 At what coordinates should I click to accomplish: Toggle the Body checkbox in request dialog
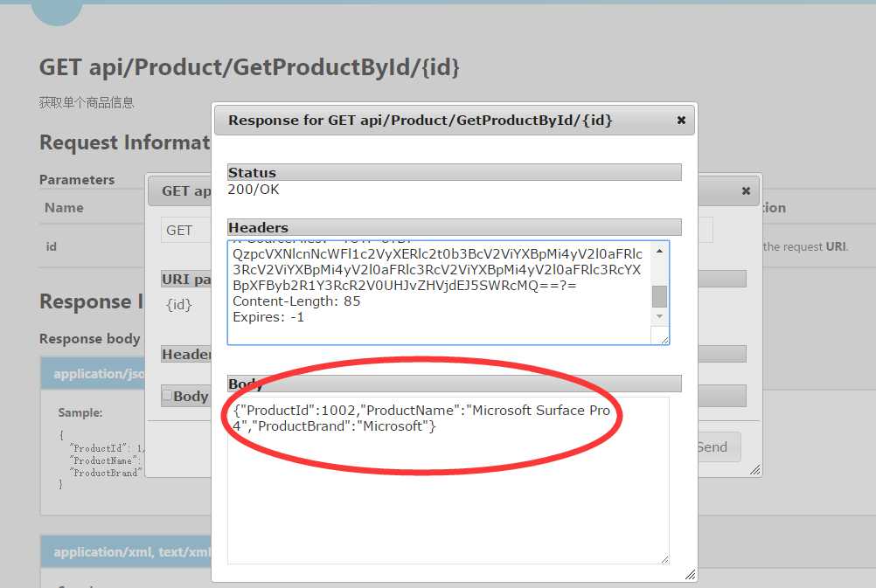pos(166,396)
